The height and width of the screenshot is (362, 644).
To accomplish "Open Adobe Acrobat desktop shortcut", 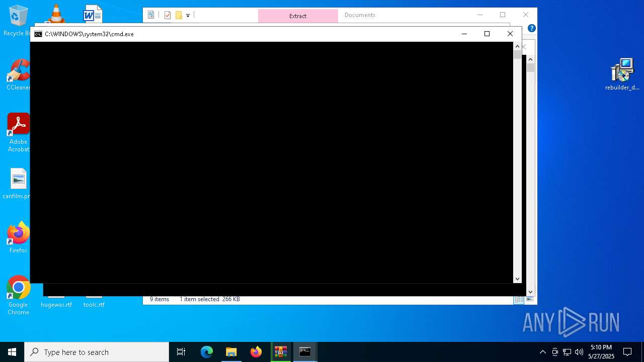I will pos(18,132).
